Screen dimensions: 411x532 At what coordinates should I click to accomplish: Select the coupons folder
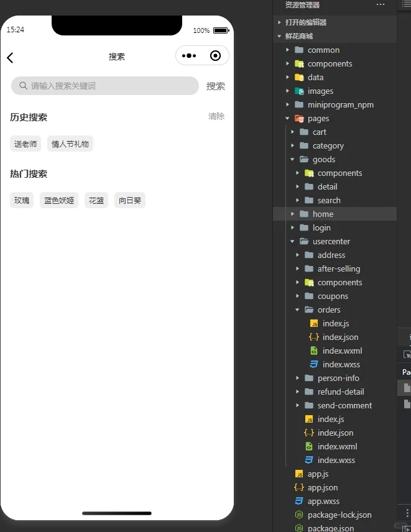pyautogui.click(x=335, y=296)
